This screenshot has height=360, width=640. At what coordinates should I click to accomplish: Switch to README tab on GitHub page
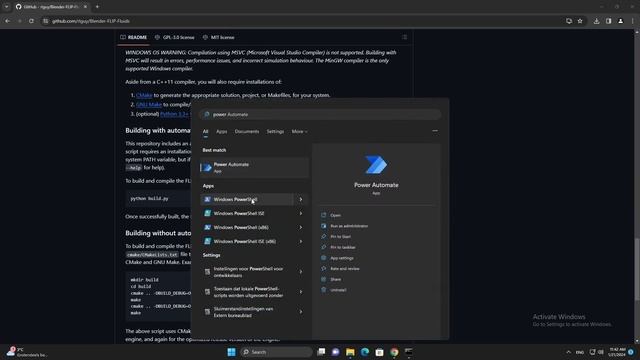(133, 37)
